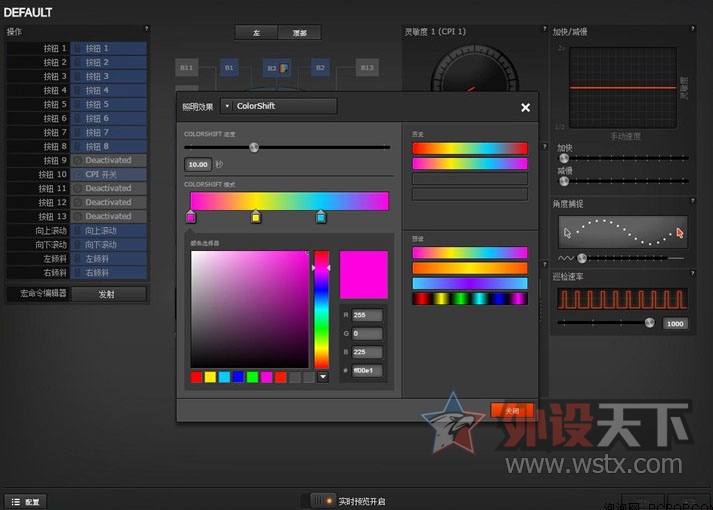Click the B3 button color icon

click(285, 68)
